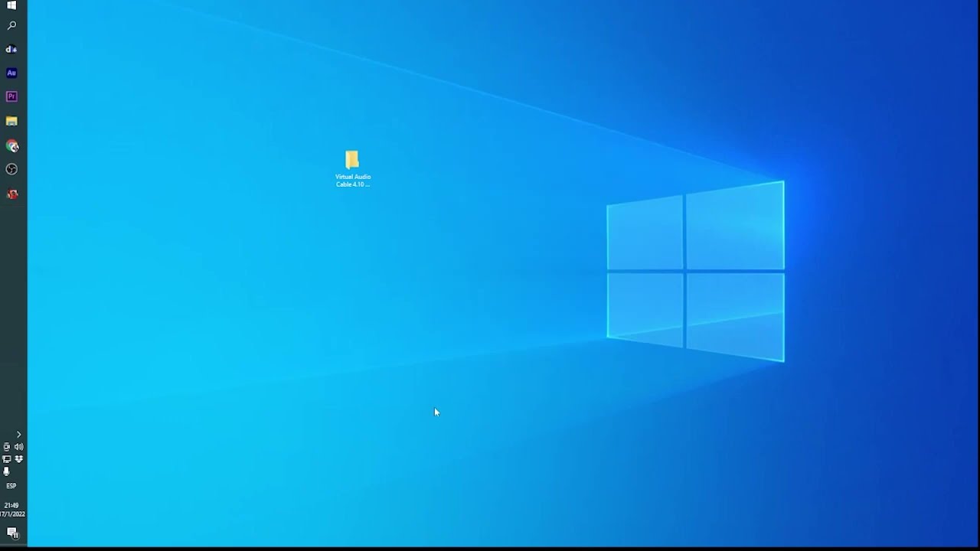Open the Action Center notifications icon
The image size is (980, 551).
pos(12,532)
